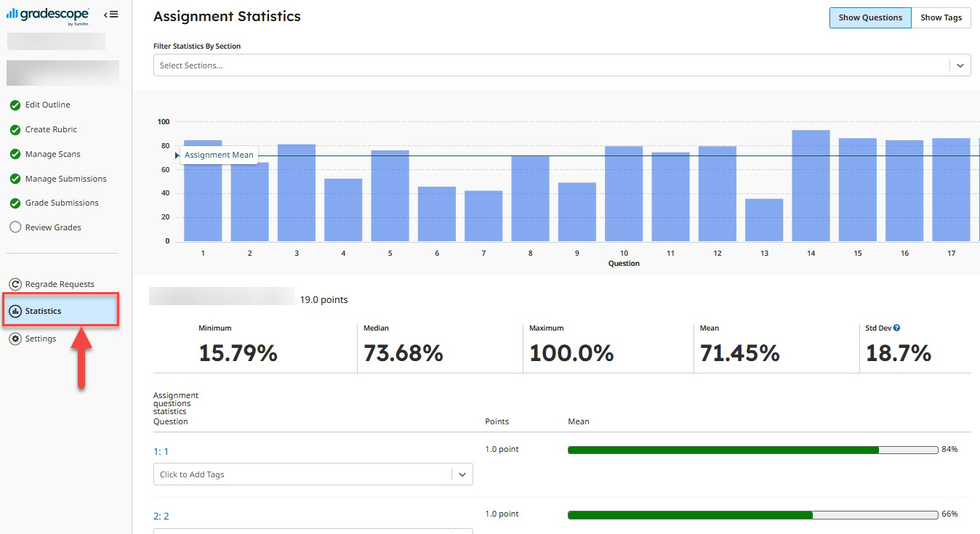Click the bar for question 14 in the chart
The image size is (980, 534).
click(x=811, y=185)
